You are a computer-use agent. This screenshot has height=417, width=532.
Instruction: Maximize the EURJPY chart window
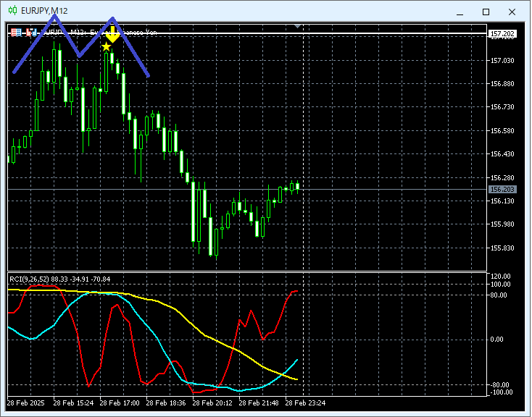[x=486, y=12]
